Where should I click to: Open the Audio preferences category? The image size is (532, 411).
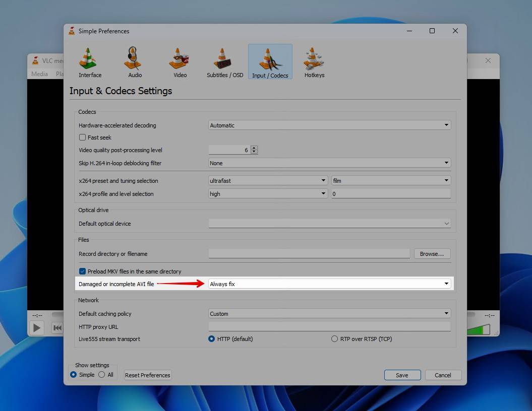pos(135,62)
